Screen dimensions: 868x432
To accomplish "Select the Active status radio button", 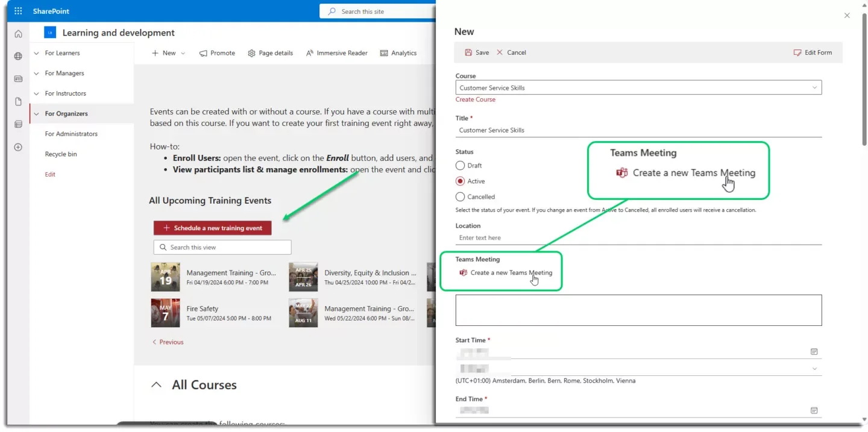I will pos(461,181).
